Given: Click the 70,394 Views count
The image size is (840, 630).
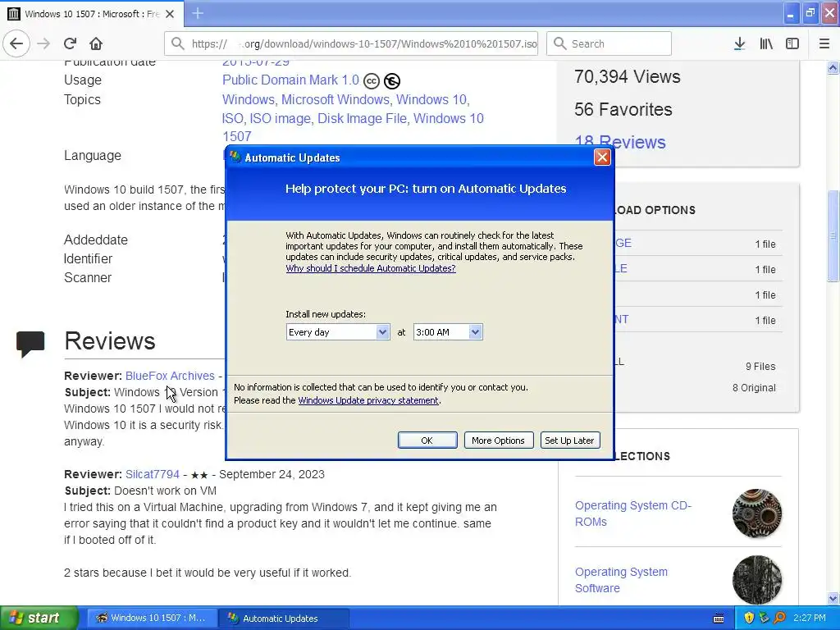Looking at the screenshot, I should (x=628, y=76).
